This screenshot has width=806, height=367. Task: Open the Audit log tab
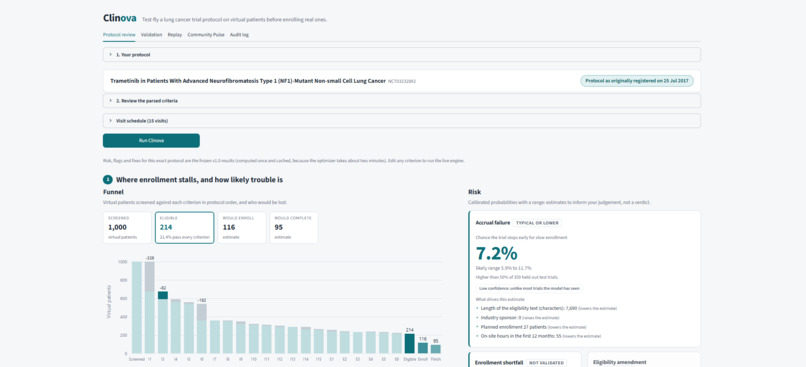tap(240, 35)
